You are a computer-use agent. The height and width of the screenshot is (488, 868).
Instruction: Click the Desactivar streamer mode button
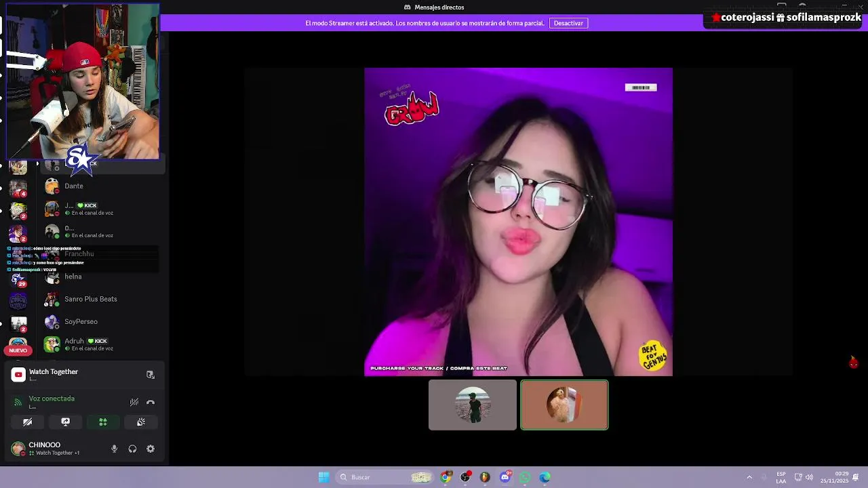(x=568, y=23)
